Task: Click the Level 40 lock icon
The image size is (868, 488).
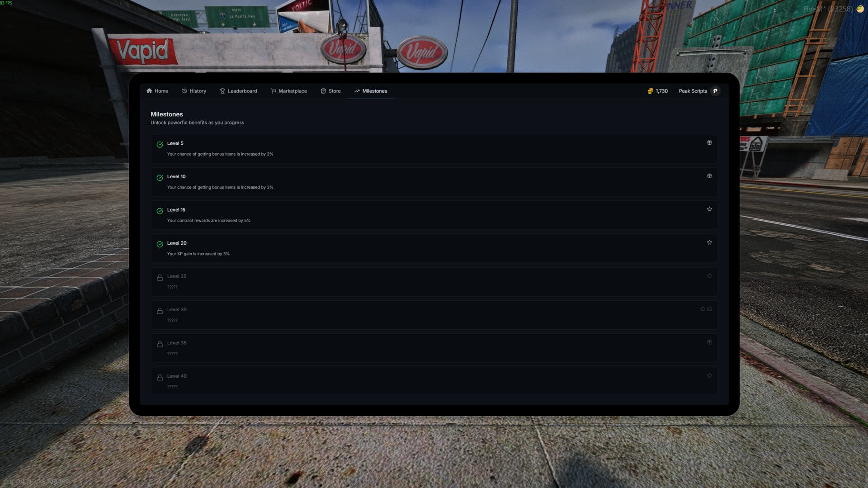Action: pos(160,377)
